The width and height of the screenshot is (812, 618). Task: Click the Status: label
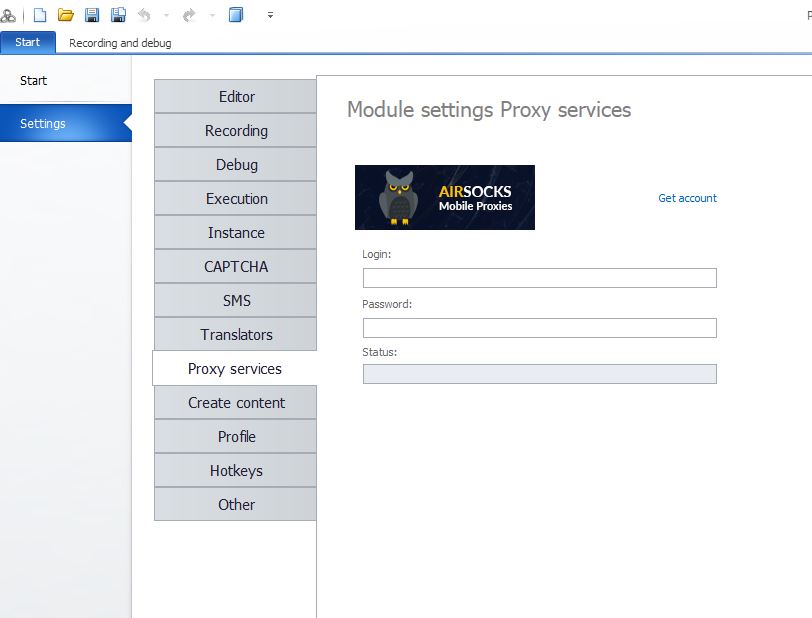pos(380,352)
